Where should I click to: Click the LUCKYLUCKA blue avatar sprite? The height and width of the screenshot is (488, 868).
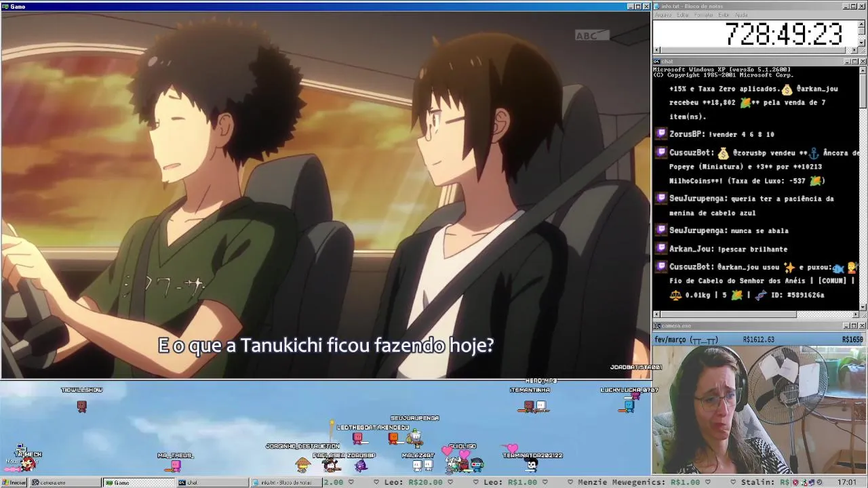(629, 405)
